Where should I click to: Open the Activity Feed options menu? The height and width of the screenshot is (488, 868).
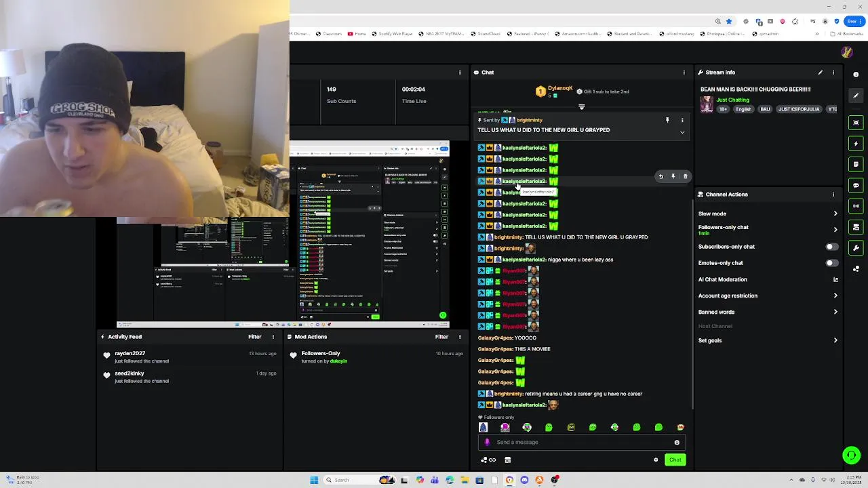[x=273, y=337]
